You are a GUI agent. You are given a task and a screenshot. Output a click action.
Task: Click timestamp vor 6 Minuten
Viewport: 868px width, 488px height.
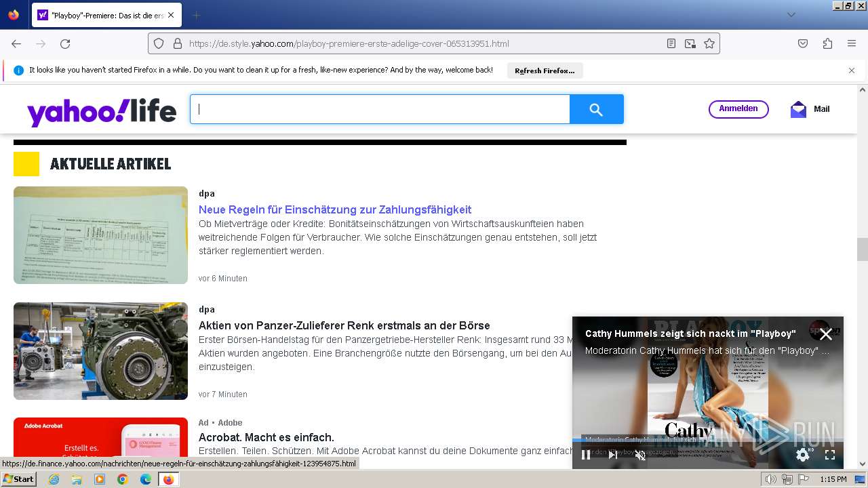point(223,278)
